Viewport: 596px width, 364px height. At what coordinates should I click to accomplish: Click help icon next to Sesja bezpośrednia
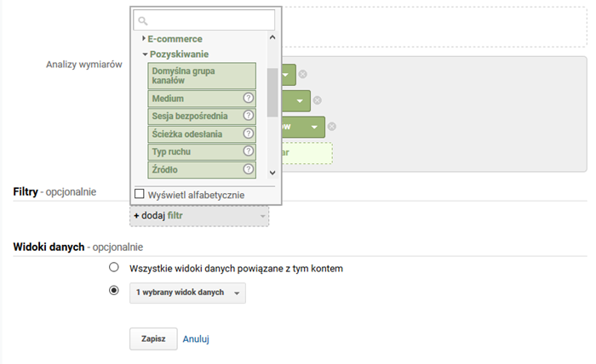coord(249,116)
